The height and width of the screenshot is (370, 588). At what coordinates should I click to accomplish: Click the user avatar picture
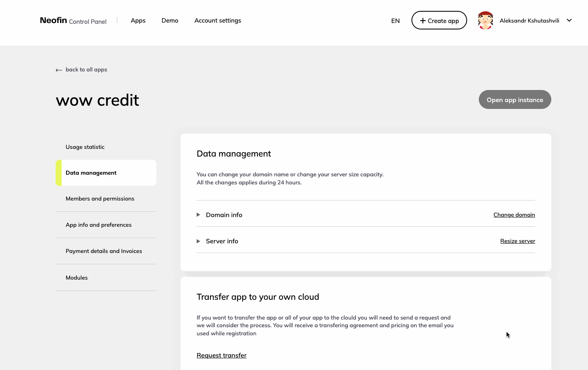point(485,20)
